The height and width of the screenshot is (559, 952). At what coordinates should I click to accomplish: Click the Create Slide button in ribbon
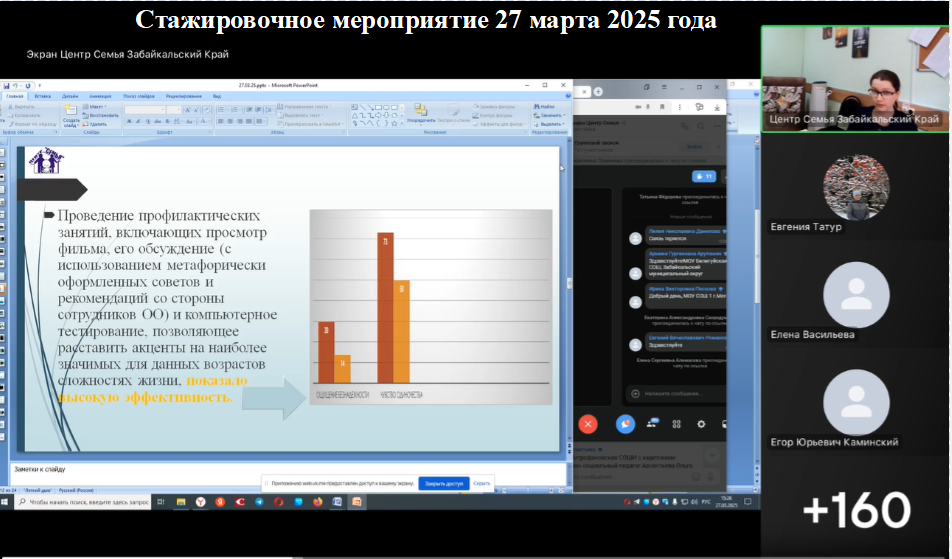click(x=71, y=115)
